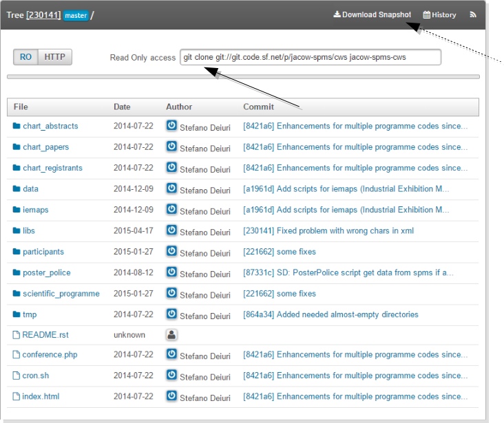Click the data folder icon

tap(17, 188)
